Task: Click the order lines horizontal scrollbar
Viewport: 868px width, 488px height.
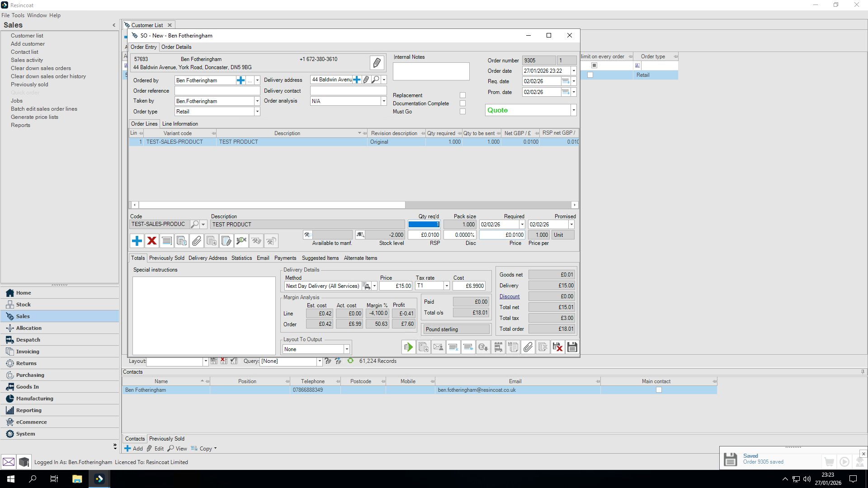Action: click(271, 205)
